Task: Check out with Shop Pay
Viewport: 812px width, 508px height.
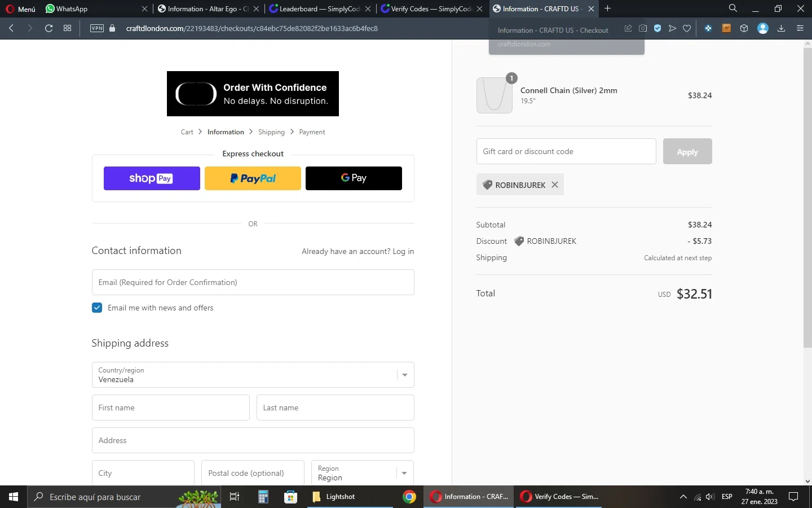Action: click(152, 178)
